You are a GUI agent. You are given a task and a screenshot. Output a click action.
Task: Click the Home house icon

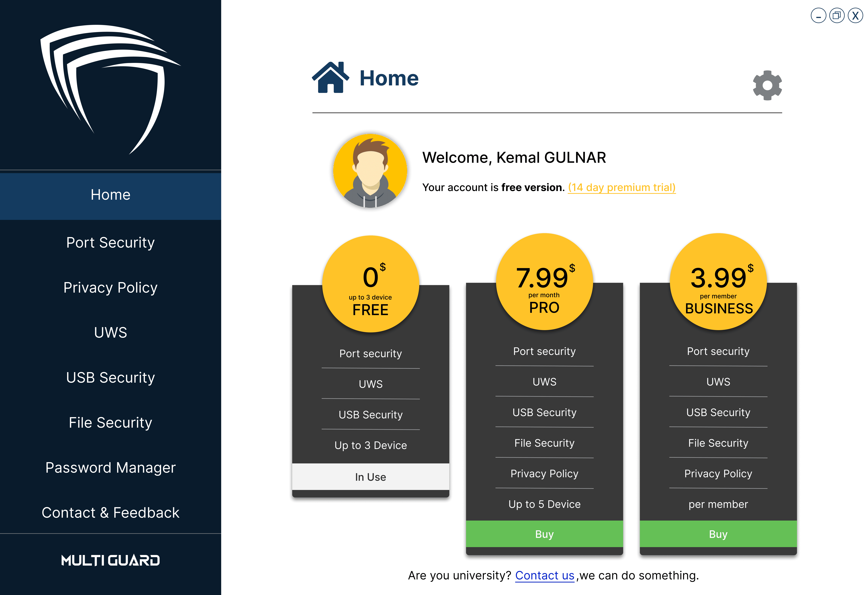(330, 77)
